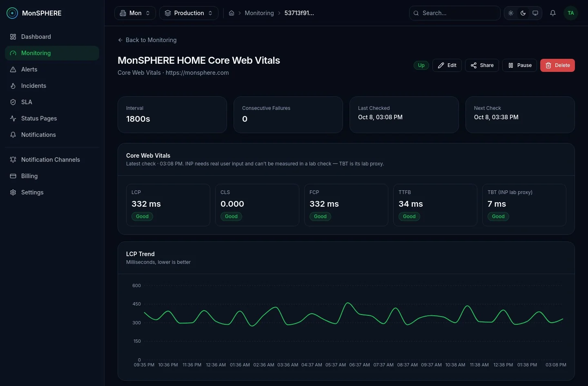Image resolution: width=588 pixels, height=386 pixels.
Task: Click the Monitoring gauge icon
Action: 13,53
